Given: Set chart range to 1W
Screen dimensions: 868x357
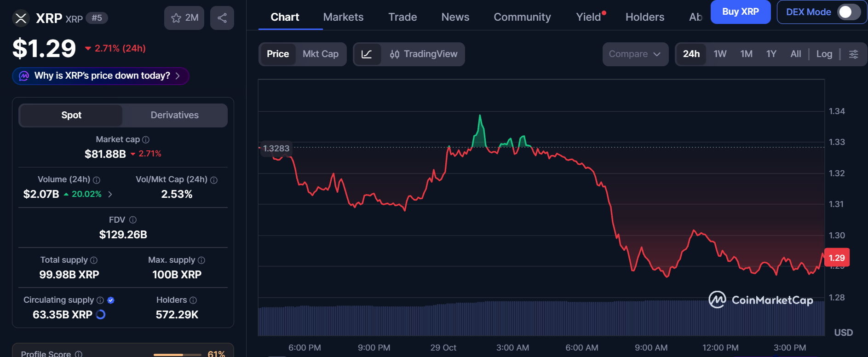Looking at the screenshot, I should point(720,54).
